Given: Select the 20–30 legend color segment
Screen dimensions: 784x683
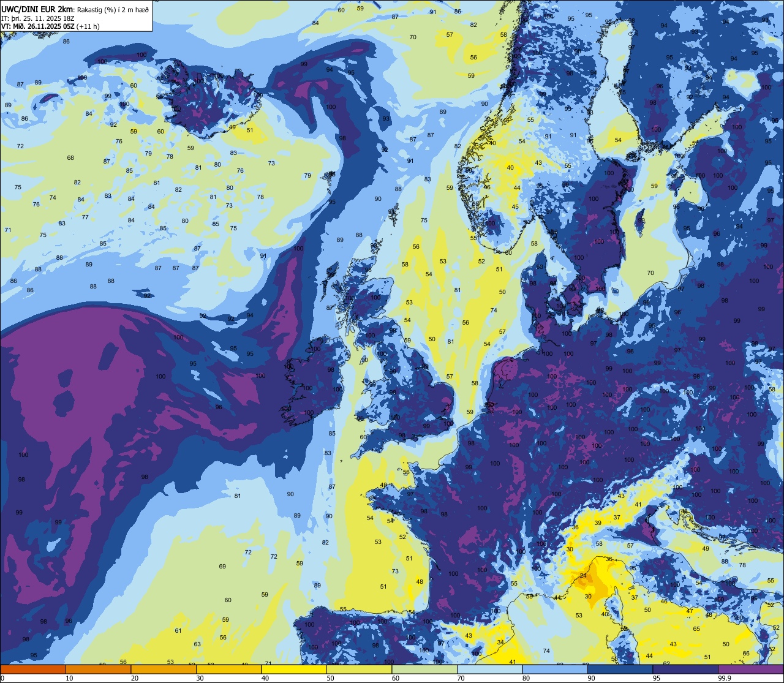Looking at the screenshot, I should coord(164,669).
